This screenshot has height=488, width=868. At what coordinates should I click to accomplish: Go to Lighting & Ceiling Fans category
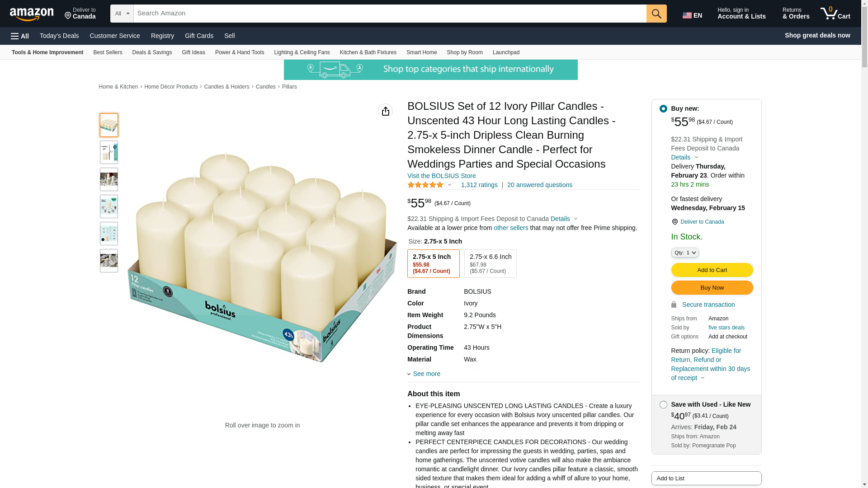(302, 52)
